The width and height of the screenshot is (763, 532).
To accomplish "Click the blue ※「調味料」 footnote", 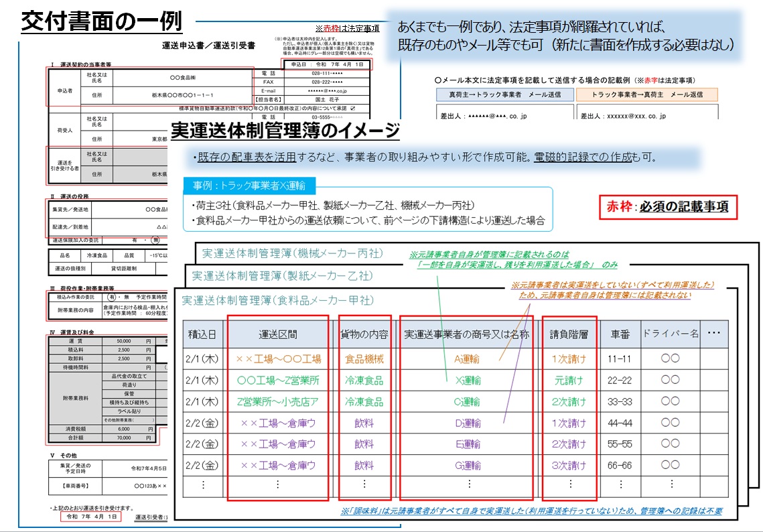I will pyautogui.click(x=531, y=511).
